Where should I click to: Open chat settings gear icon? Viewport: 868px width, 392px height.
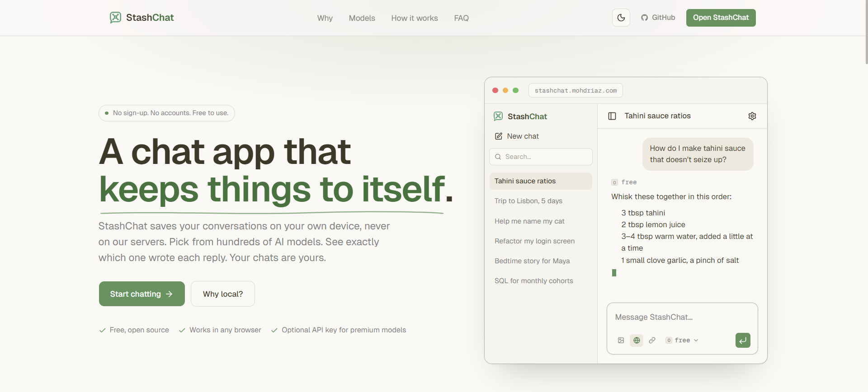[x=752, y=116]
